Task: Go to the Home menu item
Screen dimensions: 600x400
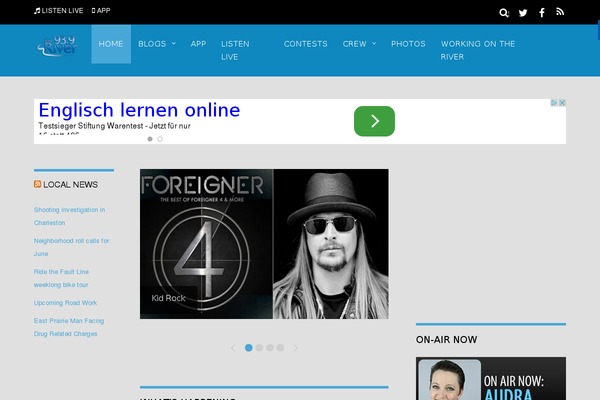Action: (111, 44)
